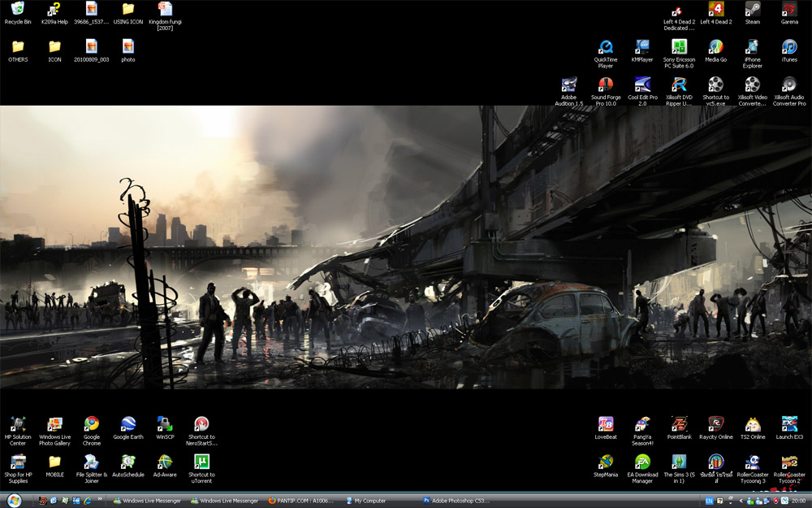Select the iTunes desktop icon
Screen dimensions: 812x508
[789, 50]
